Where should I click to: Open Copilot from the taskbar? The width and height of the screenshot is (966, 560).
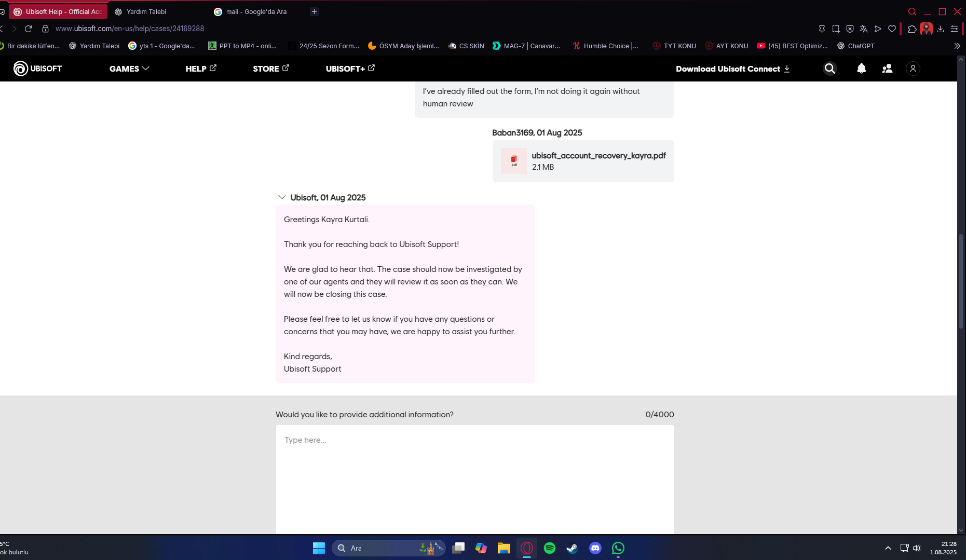click(x=481, y=548)
